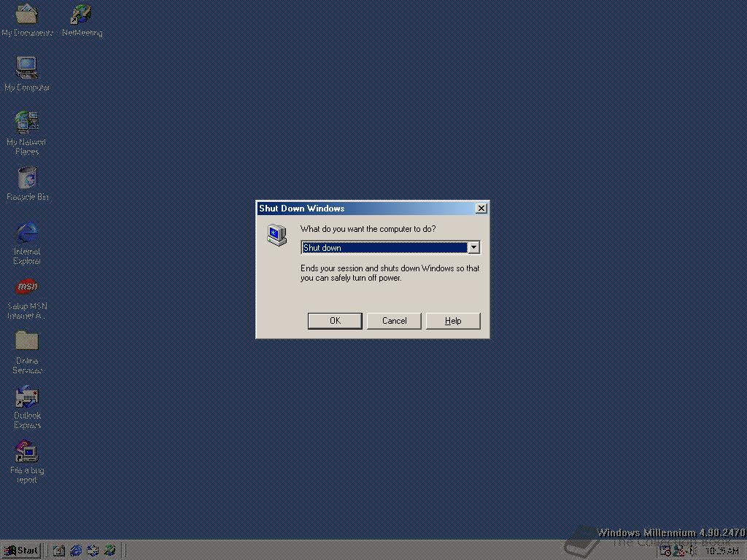This screenshot has height=560, width=747.
Task: Launch Outlook Express from quick launch bar
Action: 93,551
